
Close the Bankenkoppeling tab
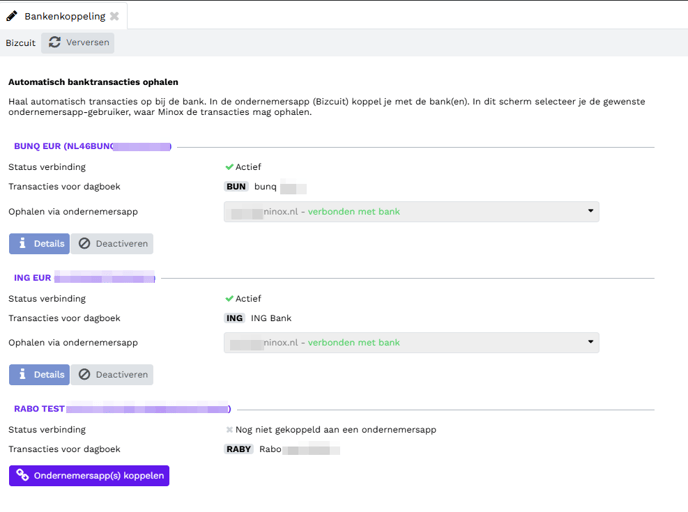pyautogui.click(x=115, y=16)
